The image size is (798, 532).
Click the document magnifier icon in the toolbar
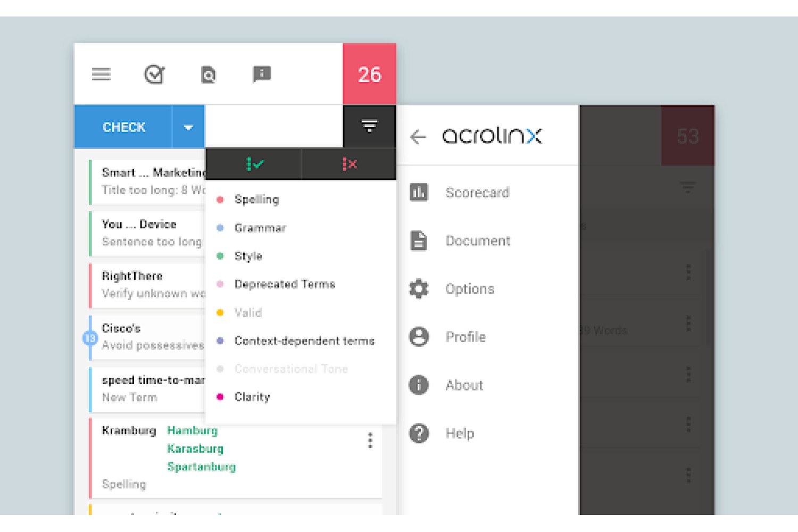coord(209,75)
